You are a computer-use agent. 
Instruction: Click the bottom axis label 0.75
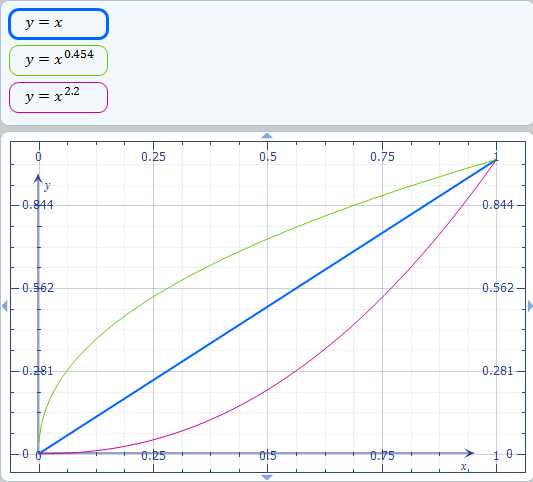tap(382, 456)
